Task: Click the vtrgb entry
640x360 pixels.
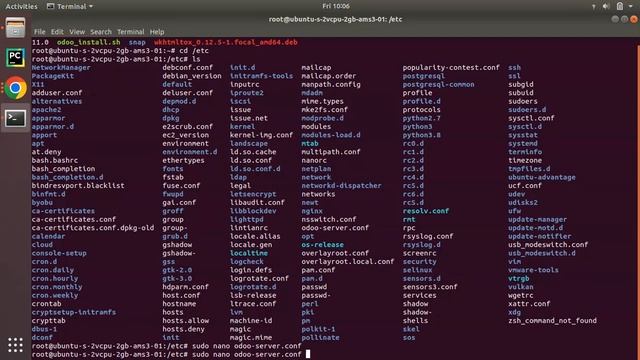Action: point(518,278)
